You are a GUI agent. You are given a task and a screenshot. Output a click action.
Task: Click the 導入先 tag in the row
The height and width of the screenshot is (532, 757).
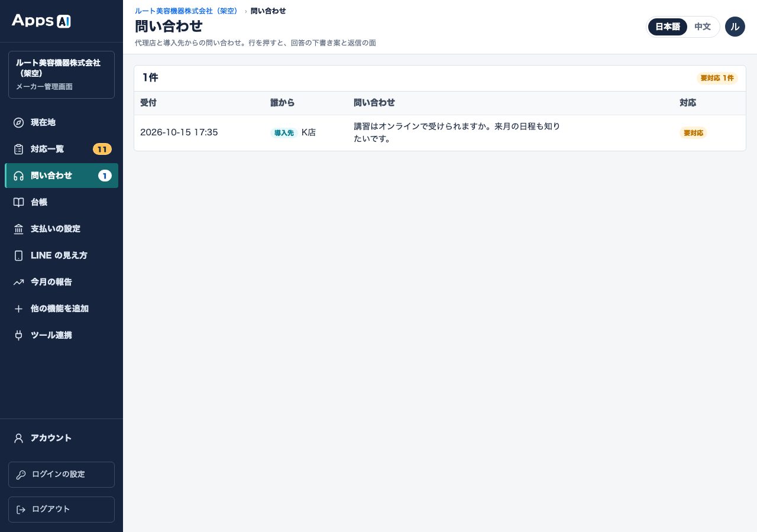coord(284,133)
